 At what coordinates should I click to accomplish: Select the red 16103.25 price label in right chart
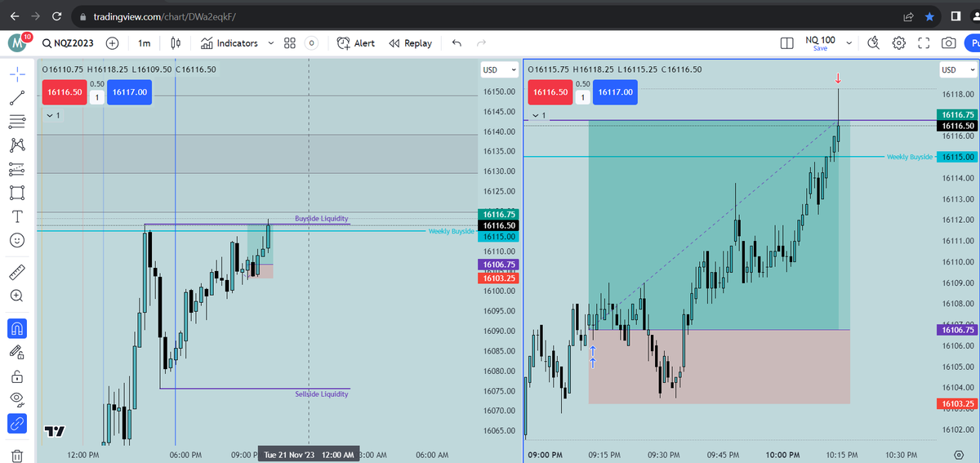[x=957, y=403]
